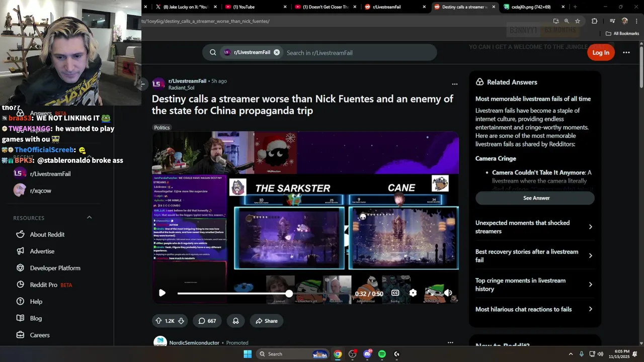Click the browser address bar URL
Screen dimensions: 644x362
click(x=206, y=21)
